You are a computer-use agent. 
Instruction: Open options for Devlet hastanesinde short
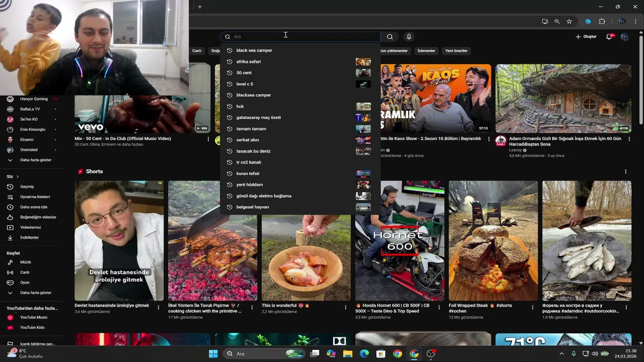coord(158,307)
